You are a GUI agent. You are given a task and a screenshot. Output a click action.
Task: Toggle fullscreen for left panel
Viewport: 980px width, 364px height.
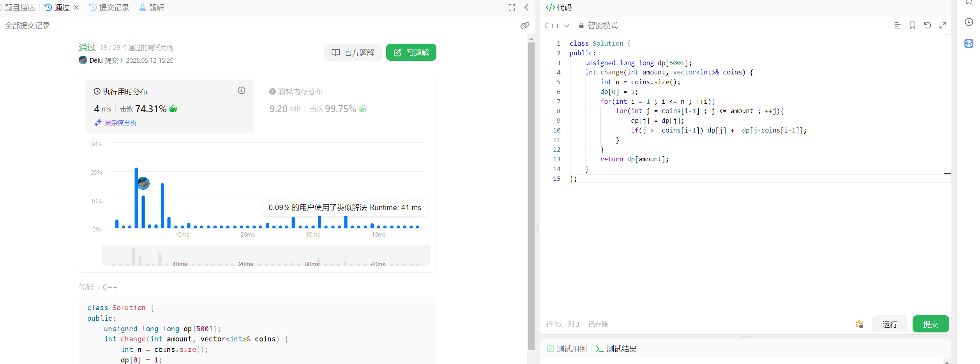point(512,7)
